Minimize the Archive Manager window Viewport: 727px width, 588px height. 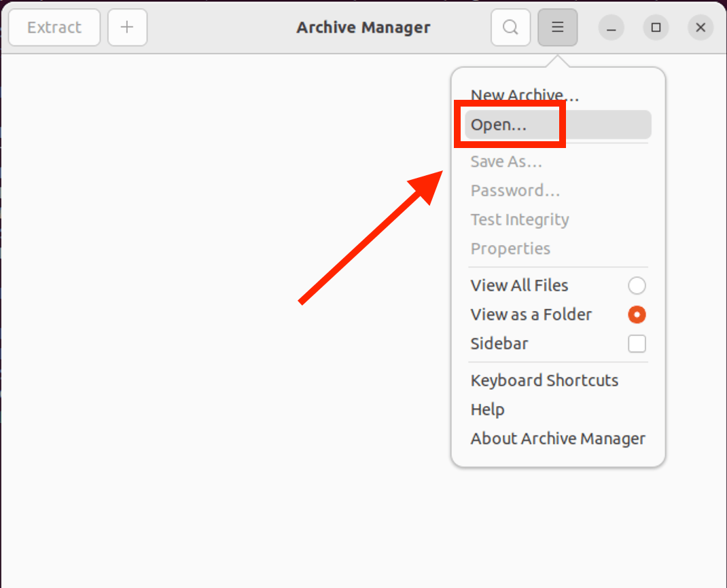[x=610, y=27]
